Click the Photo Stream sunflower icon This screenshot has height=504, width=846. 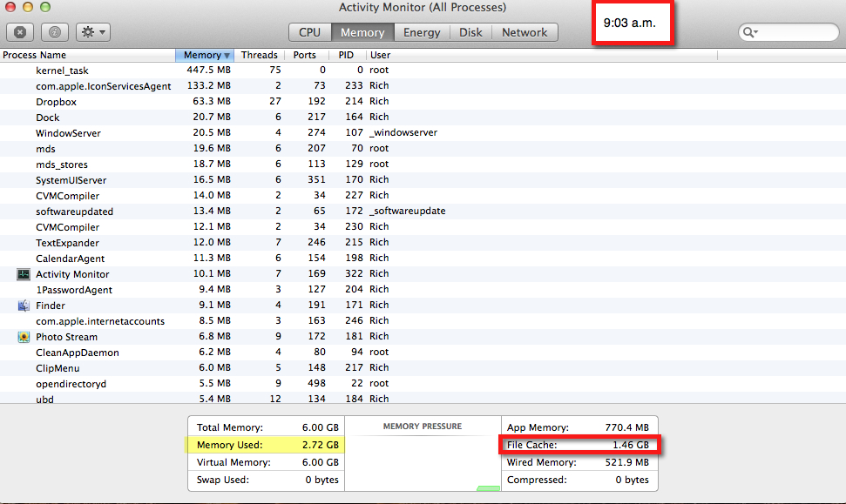tap(24, 337)
